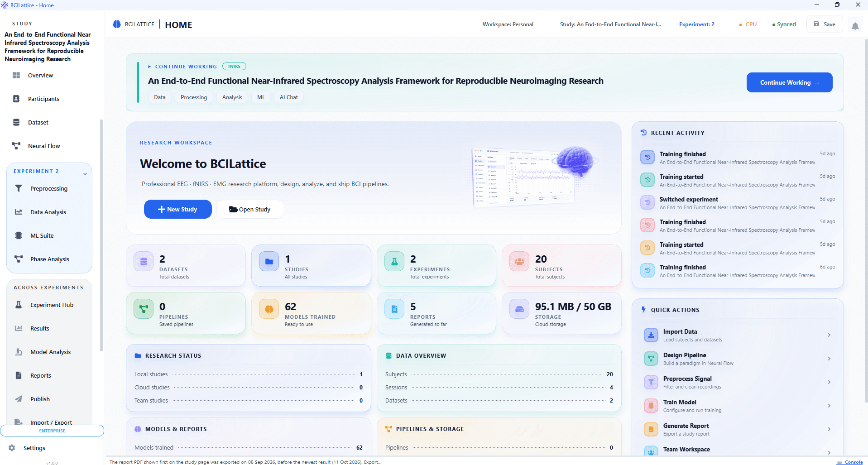Screen dimensions: 868x465
Task: Click the Synced status indicator
Action: click(x=784, y=24)
